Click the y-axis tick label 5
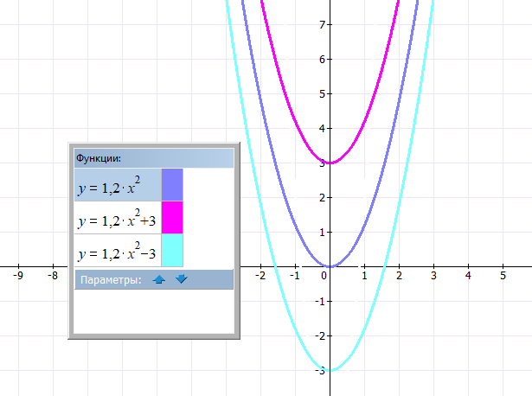The image size is (532, 396). [x=321, y=93]
